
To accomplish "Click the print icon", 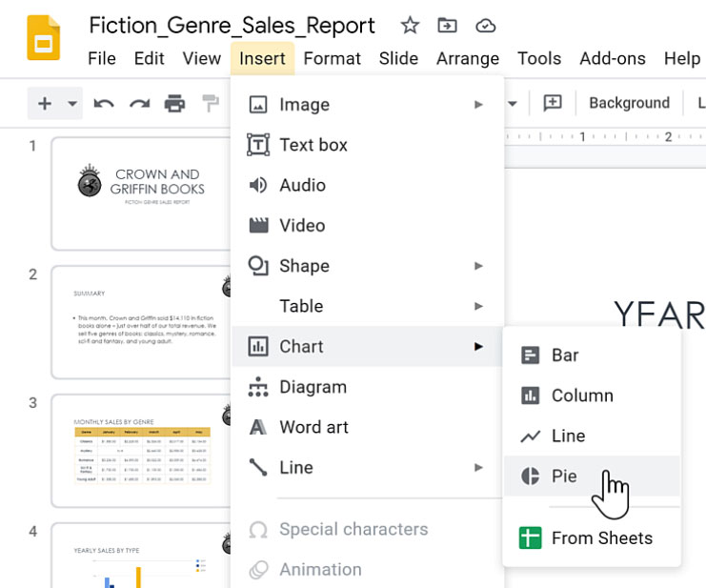I will click(x=175, y=104).
